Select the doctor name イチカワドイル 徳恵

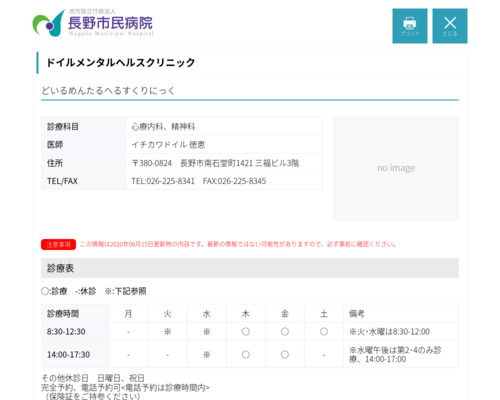(168, 145)
